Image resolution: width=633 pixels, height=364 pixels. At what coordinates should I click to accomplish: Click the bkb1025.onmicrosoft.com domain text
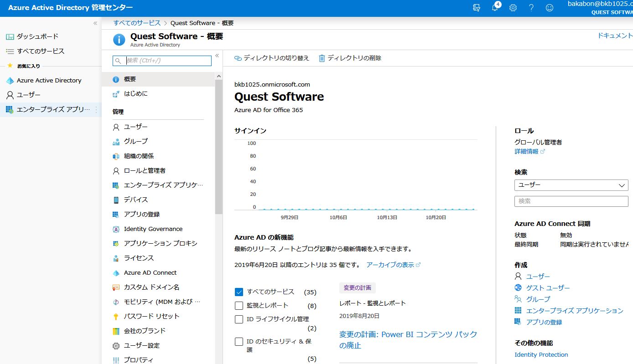pos(272,85)
